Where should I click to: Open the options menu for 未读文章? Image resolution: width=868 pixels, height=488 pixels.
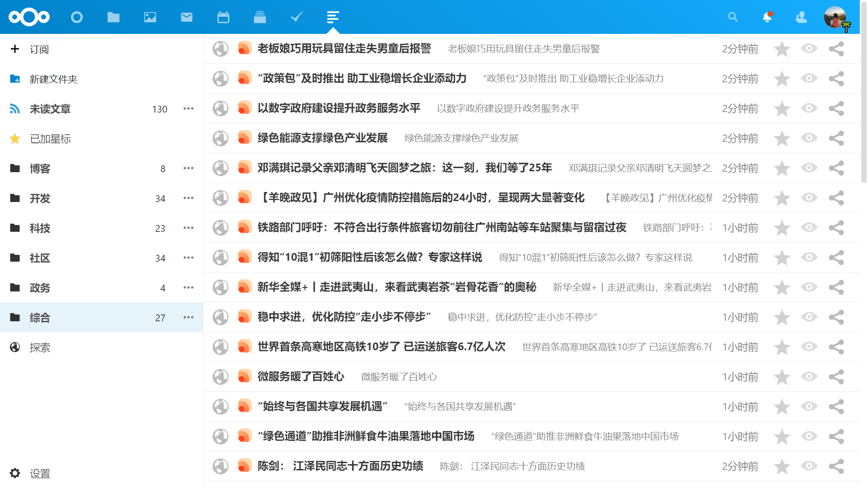click(x=189, y=108)
